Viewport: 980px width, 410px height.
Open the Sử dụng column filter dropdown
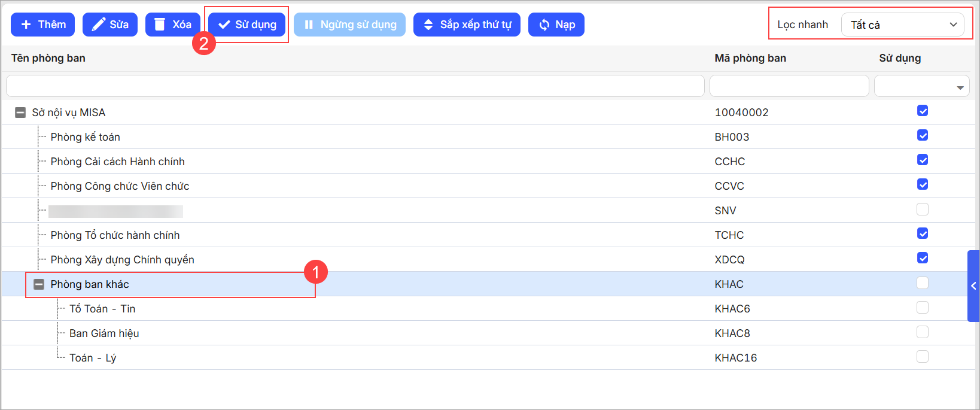[x=921, y=87]
